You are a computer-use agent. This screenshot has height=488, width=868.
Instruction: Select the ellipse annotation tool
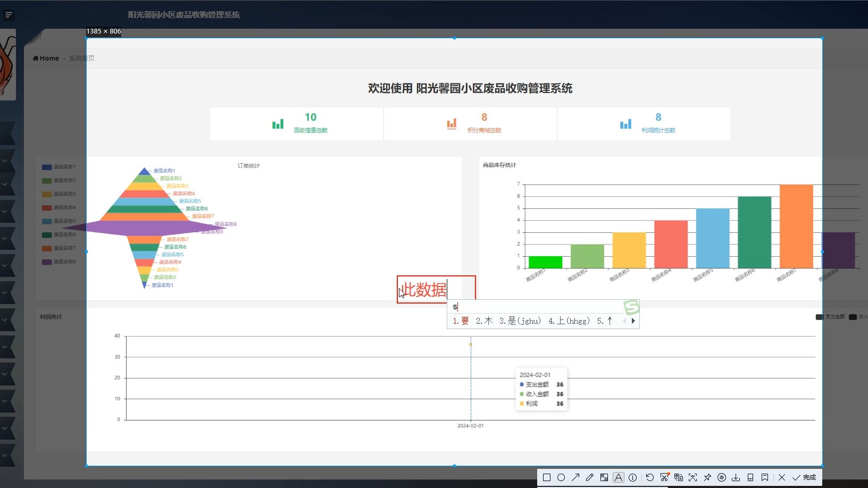[x=561, y=477]
